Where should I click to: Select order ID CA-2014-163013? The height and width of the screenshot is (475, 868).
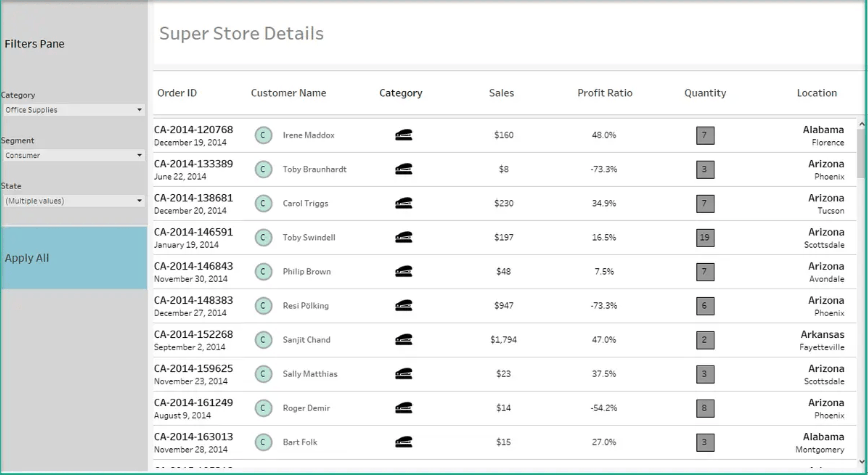[193, 437]
